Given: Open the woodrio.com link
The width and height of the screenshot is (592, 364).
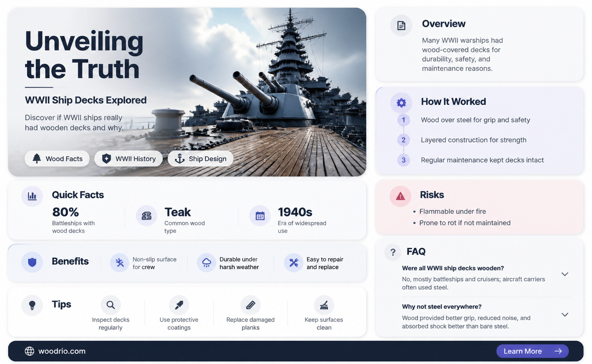Looking at the screenshot, I should (62, 351).
